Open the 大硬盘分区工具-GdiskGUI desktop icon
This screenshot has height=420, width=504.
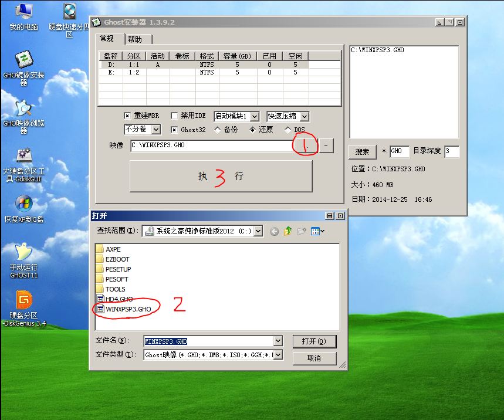(x=23, y=165)
